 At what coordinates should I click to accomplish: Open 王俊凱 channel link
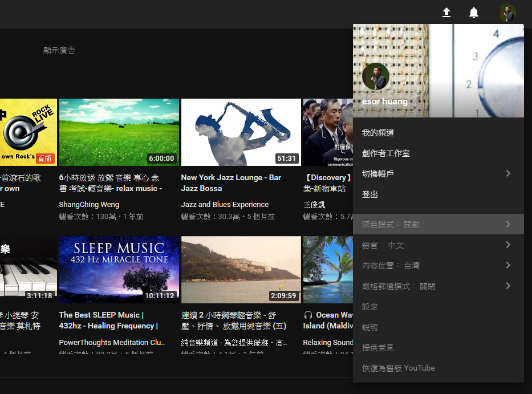(314, 205)
